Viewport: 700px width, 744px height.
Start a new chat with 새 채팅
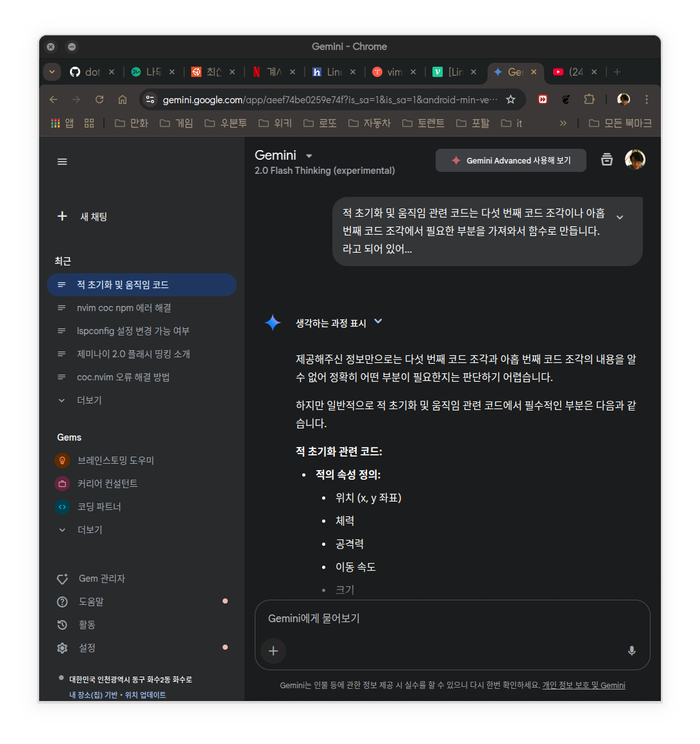click(83, 217)
